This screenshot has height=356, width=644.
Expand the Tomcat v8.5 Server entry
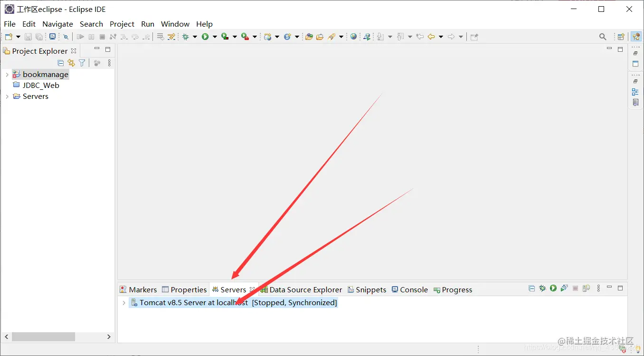(x=124, y=303)
